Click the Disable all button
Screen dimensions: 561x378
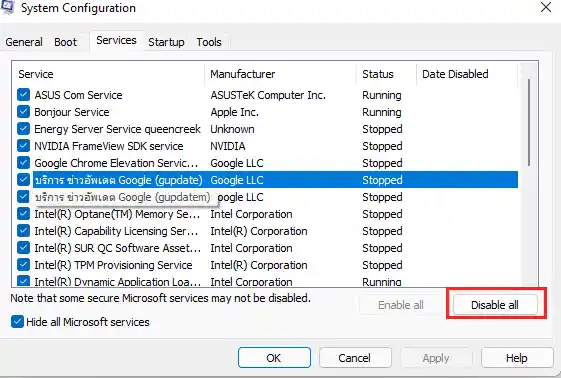tap(495, 305)
